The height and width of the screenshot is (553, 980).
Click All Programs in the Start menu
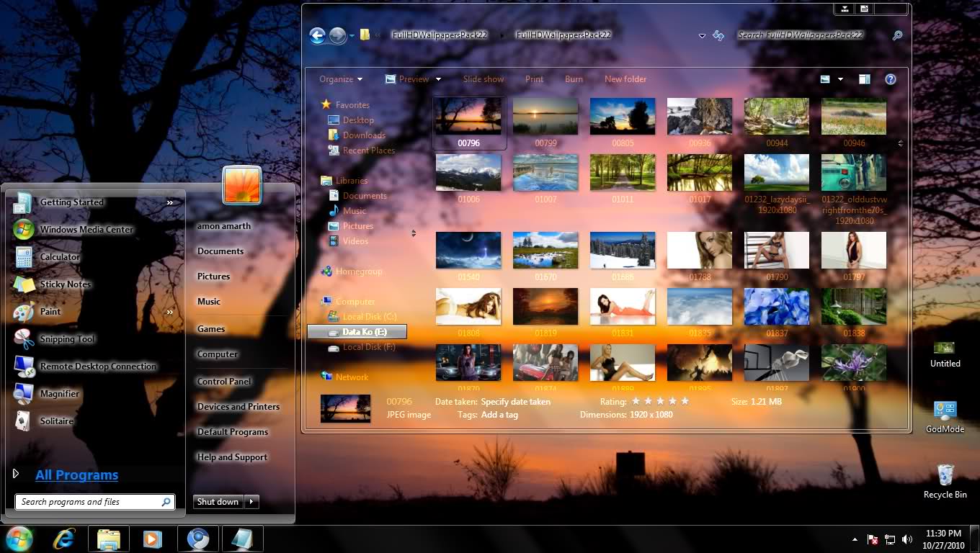[x=76, y=475]
